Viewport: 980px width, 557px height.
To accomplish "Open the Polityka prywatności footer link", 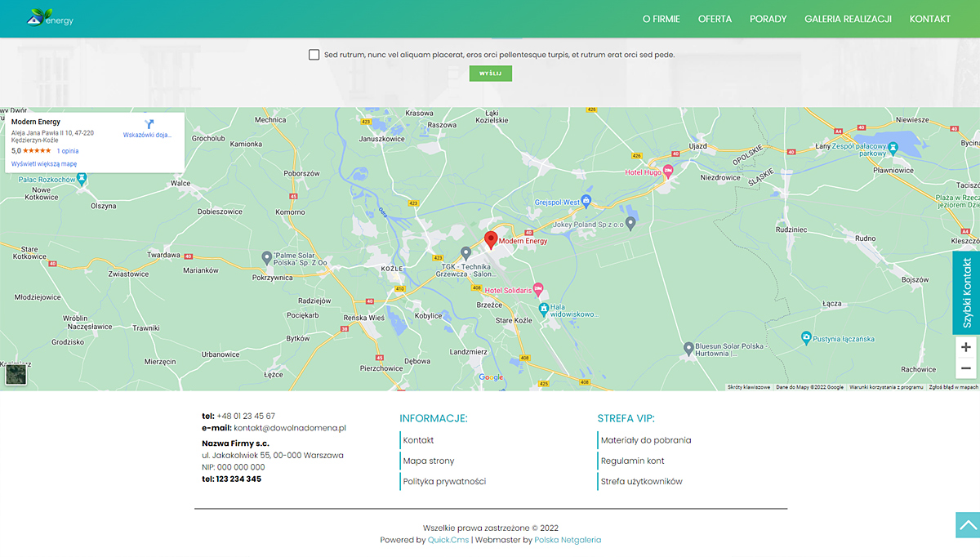I will [x=444, y=481].
